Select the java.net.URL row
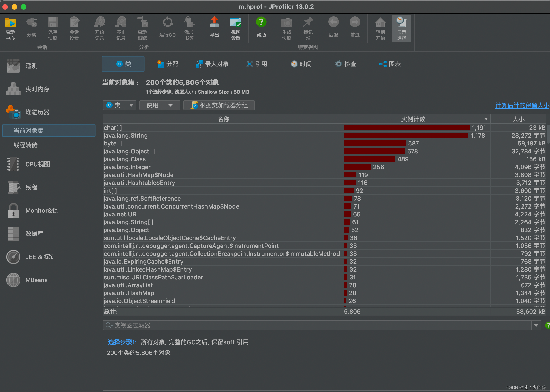This screenshot has width=550, height=392. [324, 214]
